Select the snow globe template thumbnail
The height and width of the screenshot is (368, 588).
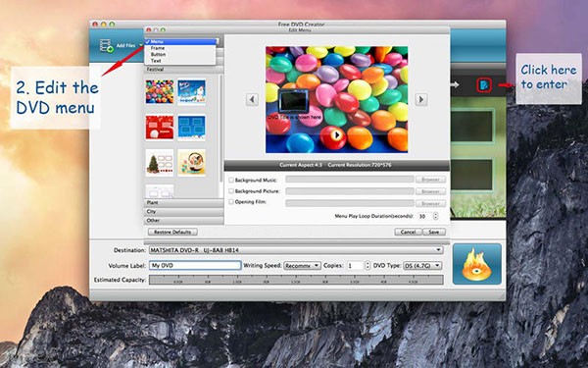point(192,163)
